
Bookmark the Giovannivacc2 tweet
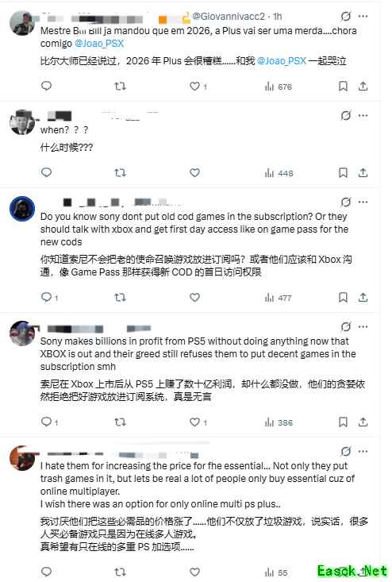[x=343, y=87]
